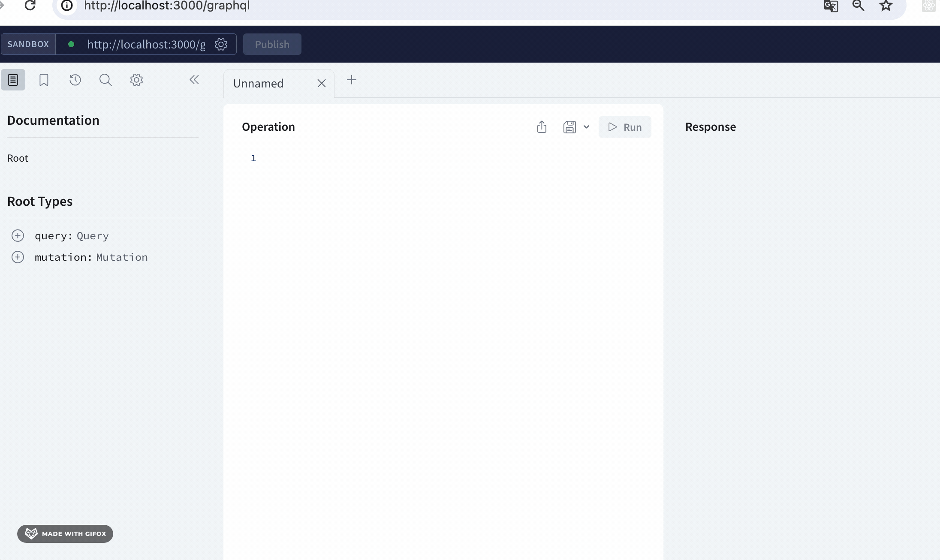Screen dimensions: 940x560
Task: Open the sidebar settings gear icon
Action: [x=136, y=80]
